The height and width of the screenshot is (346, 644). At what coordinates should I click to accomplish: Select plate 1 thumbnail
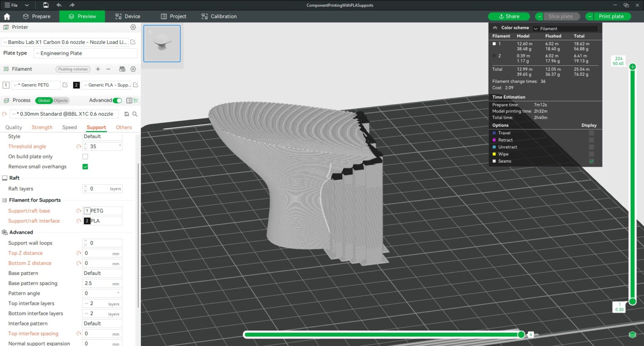coord(162,43)
